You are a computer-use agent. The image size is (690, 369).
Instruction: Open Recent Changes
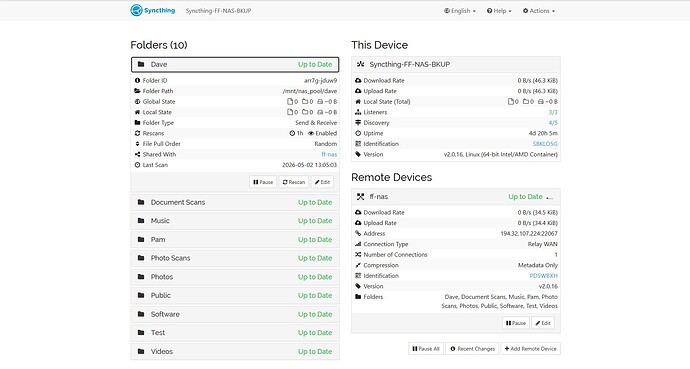473,349
